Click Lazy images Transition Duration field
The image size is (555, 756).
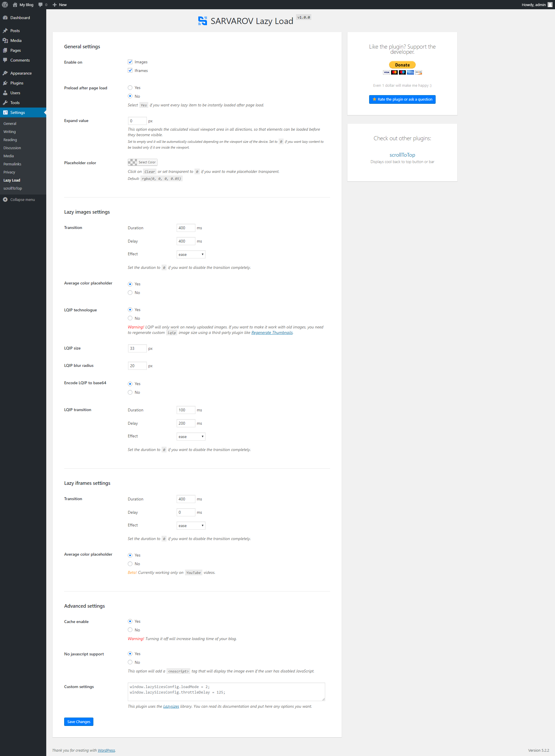click(186, 228)
